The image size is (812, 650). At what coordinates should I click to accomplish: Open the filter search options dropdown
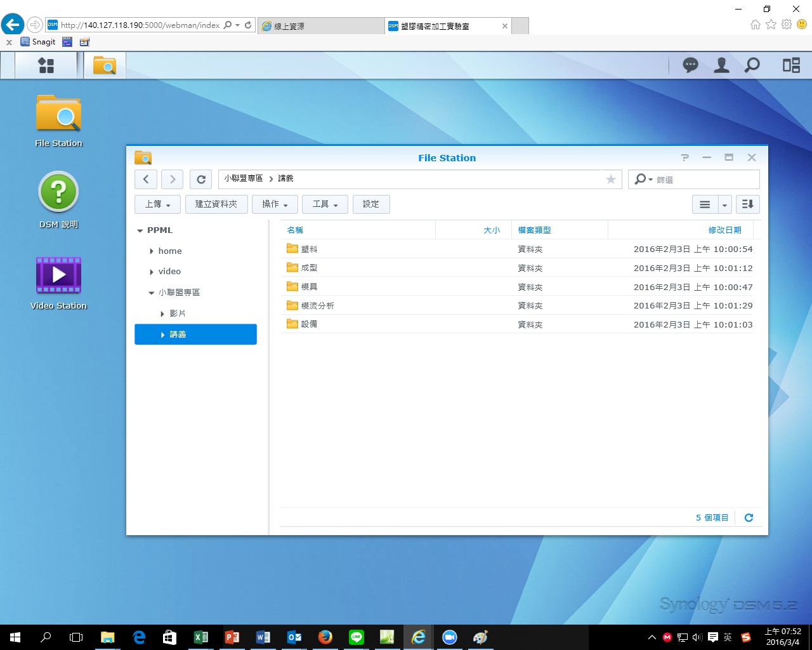click(643, 180)
